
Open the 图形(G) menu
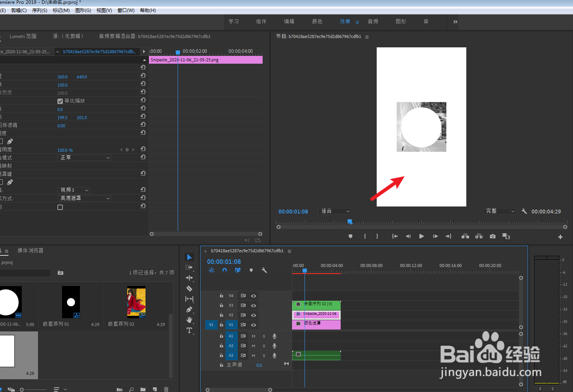(x=83, y=10)
